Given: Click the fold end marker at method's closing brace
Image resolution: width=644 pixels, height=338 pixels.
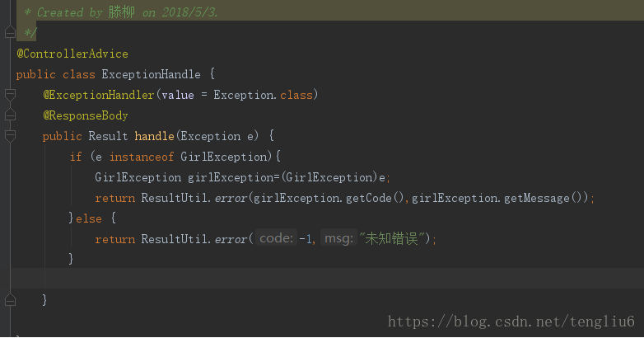Looking at the screenshot, I should (x=10, y=301).
